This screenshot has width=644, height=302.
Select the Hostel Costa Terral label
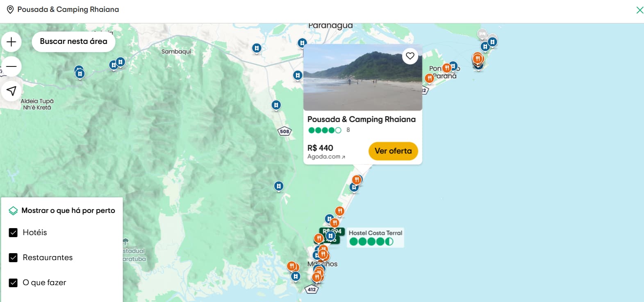pyautogui.click(x=375, y=233)
